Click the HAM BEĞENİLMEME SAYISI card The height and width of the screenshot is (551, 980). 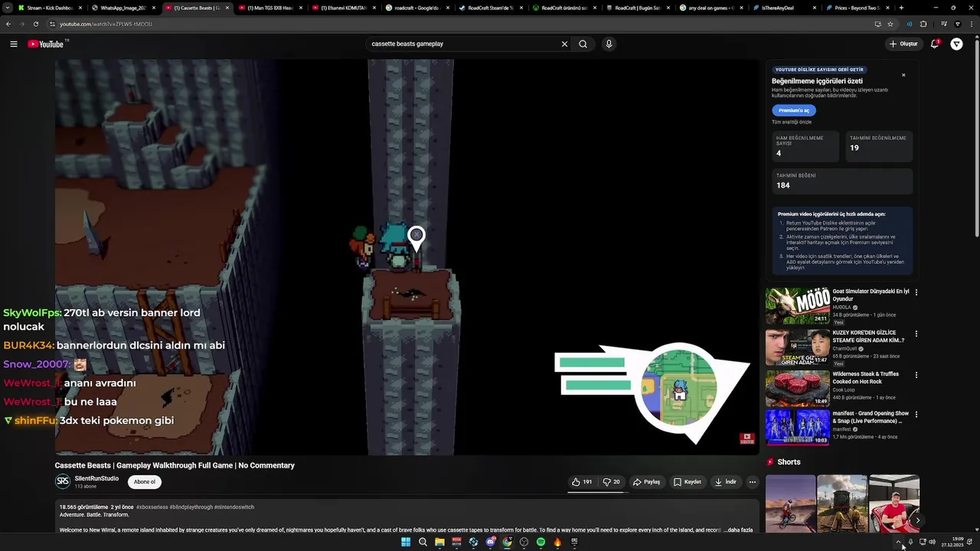[x=806, y=146]
